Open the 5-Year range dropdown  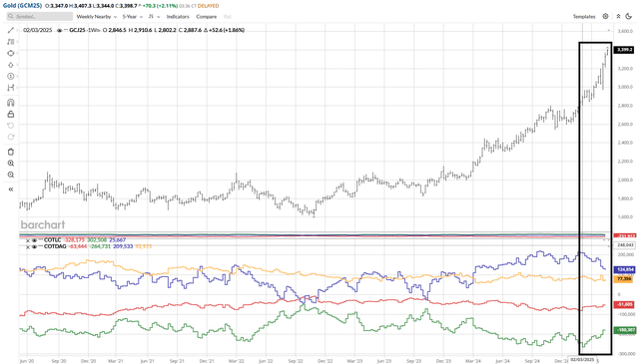(x=133, y=17)
